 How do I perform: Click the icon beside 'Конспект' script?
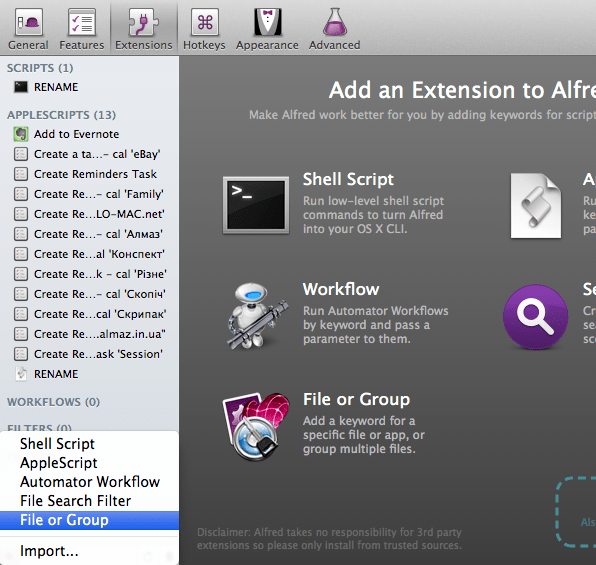tap(21, 254)
